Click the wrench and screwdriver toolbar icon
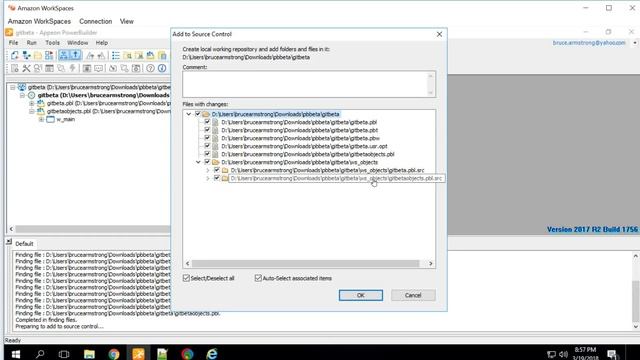640x360 pixels. tap(27, 68)
